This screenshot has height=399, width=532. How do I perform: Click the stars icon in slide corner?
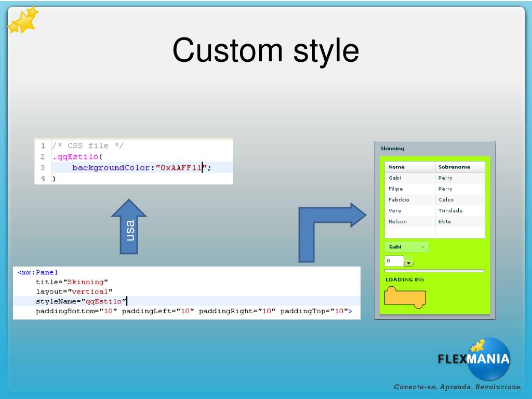point(23,20)
